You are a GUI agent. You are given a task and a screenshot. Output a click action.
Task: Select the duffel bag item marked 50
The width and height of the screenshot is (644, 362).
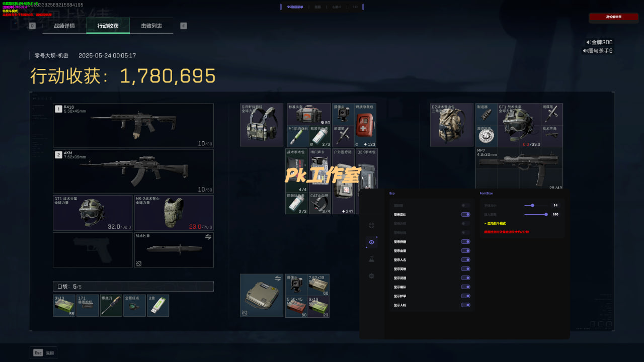[309, 114]
